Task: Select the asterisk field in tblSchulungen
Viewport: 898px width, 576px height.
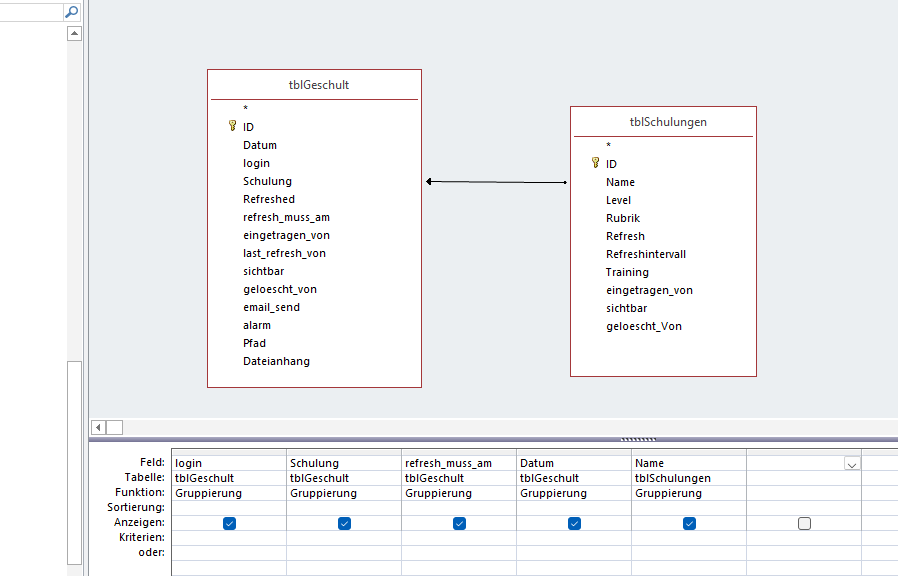Action: coord(608,146)
